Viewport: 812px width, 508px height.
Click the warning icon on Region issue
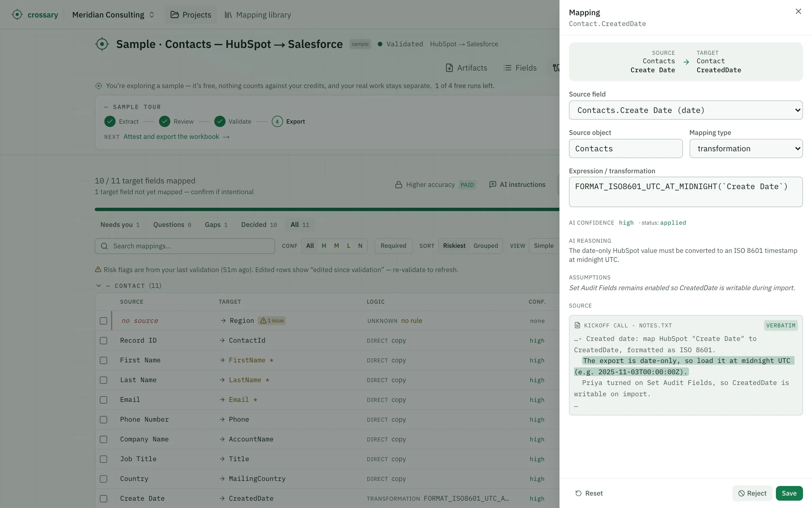pos(263,320)
